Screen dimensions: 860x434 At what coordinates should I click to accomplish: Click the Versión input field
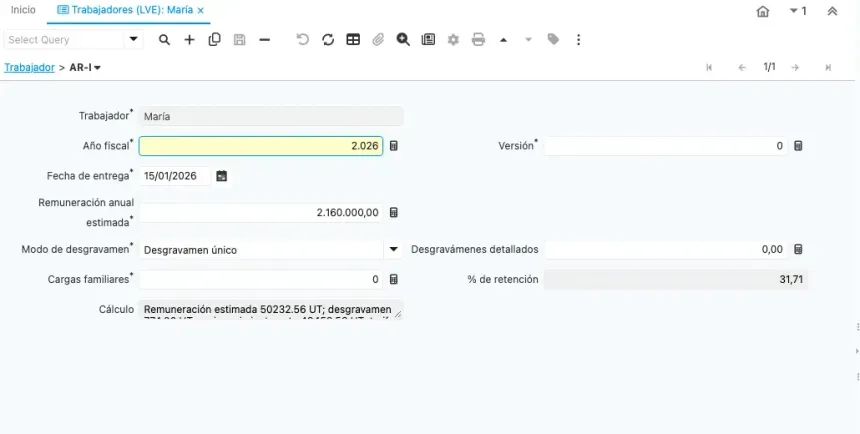click(x=666, y=146)
